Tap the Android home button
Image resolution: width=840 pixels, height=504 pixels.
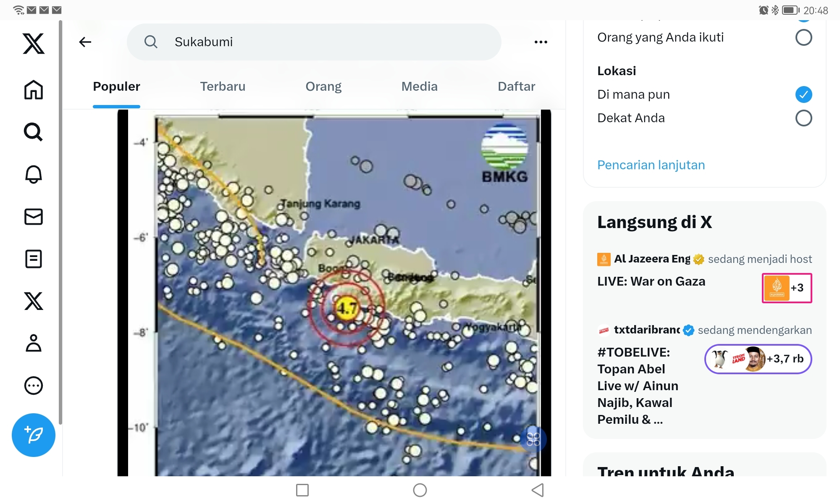tap(420, 490)
